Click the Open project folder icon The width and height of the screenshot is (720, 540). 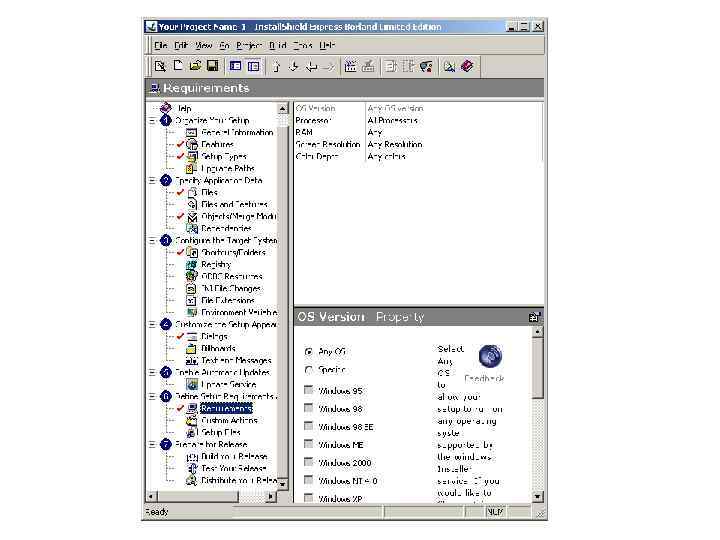coord(195,66)
